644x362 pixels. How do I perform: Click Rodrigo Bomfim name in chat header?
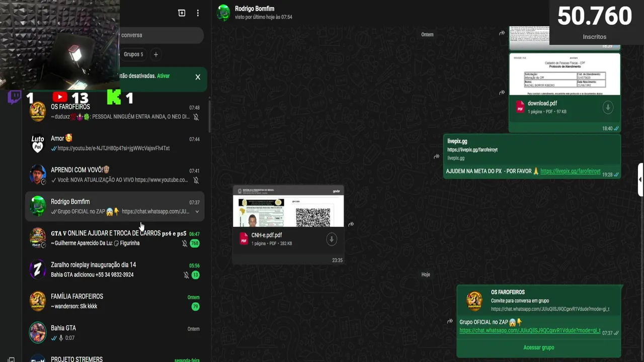[255, 9]
